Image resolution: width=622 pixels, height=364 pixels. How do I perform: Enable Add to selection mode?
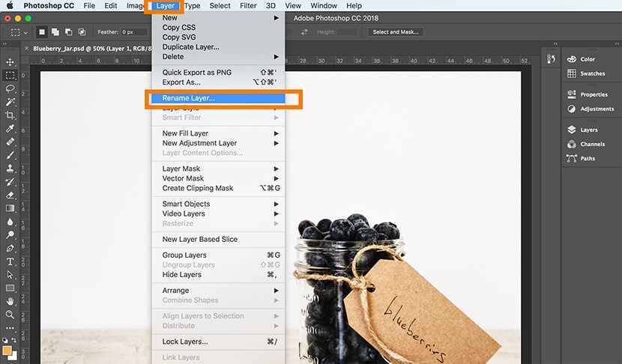[x=55, y=32]
